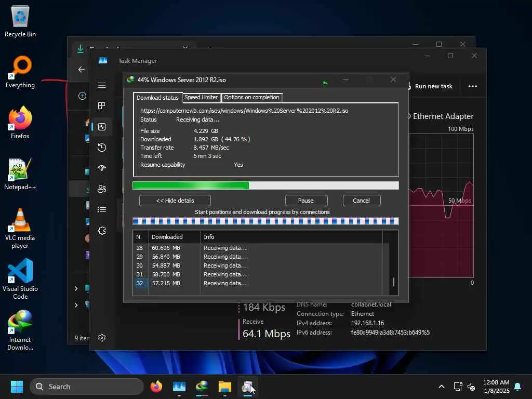
Task: Select Performance page icon in Task Manager
Action: [x=102, y=127]
